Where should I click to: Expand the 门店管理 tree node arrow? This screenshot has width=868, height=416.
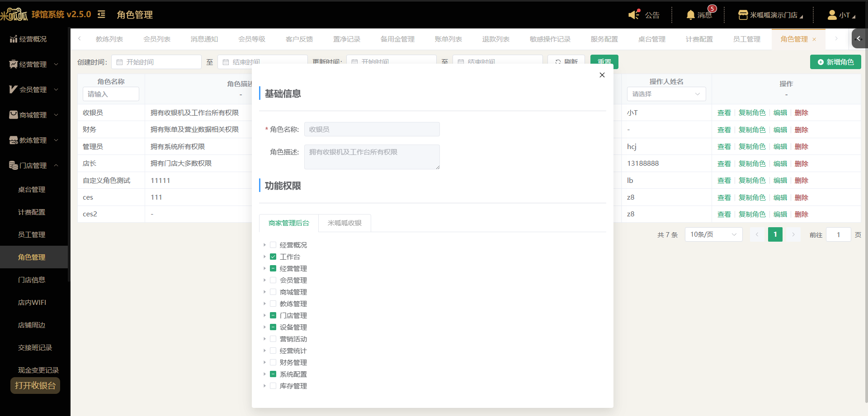pyautogui.click(x=264, y=315)
